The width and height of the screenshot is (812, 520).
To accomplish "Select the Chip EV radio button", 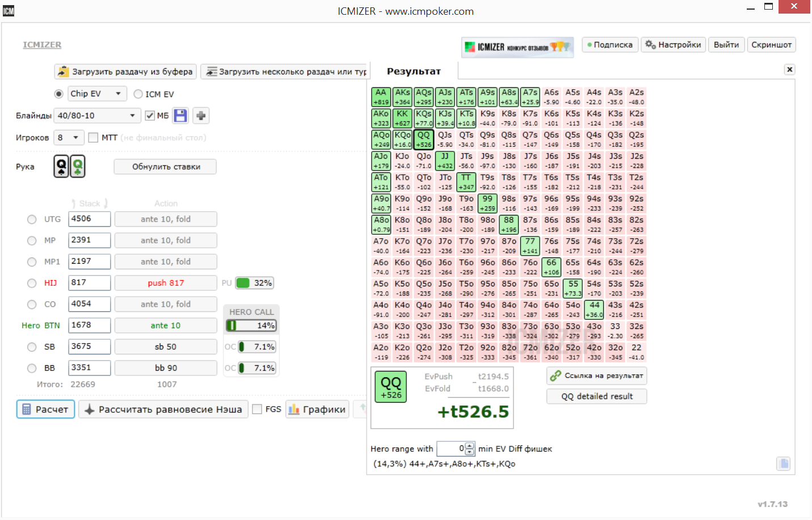I will 58,94.
